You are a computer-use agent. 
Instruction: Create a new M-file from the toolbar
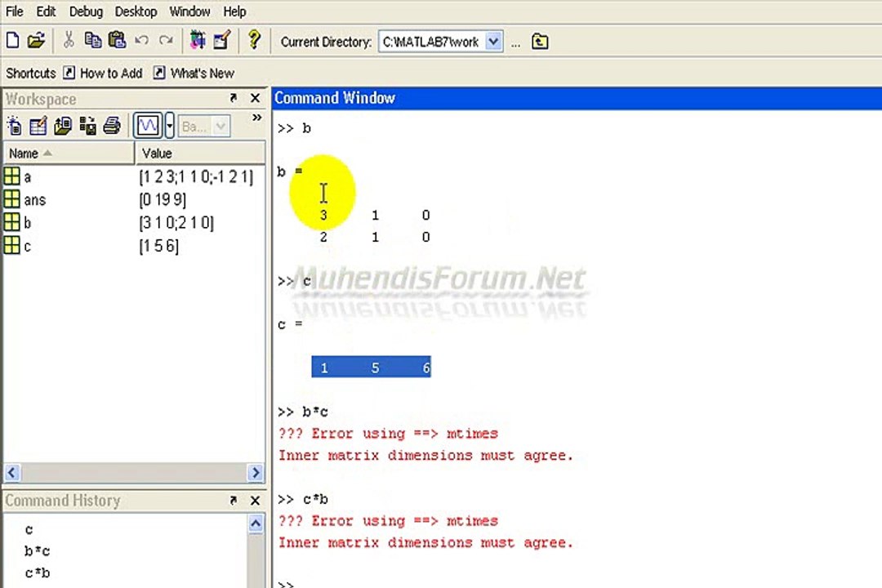click(x=12, y=41)
